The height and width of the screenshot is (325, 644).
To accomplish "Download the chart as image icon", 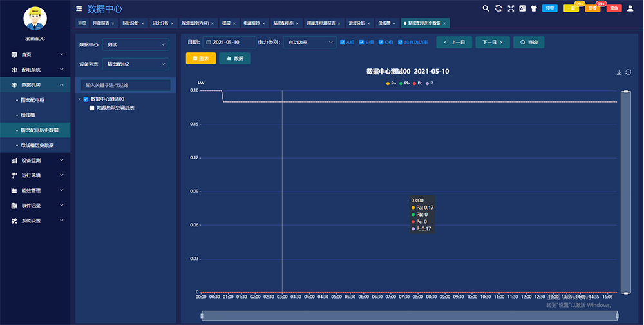I will click(x=619, y=72).
